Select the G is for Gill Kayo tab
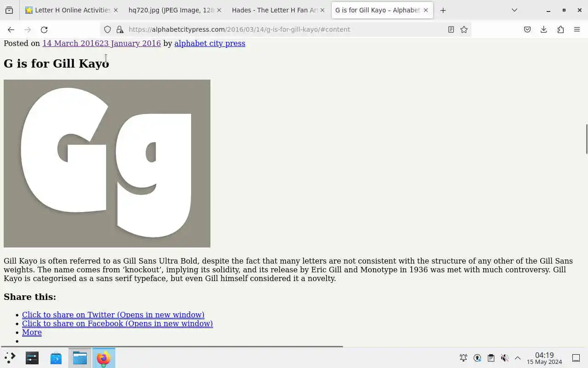This screenshot has height=368, width=588. (x=382, y=10)
